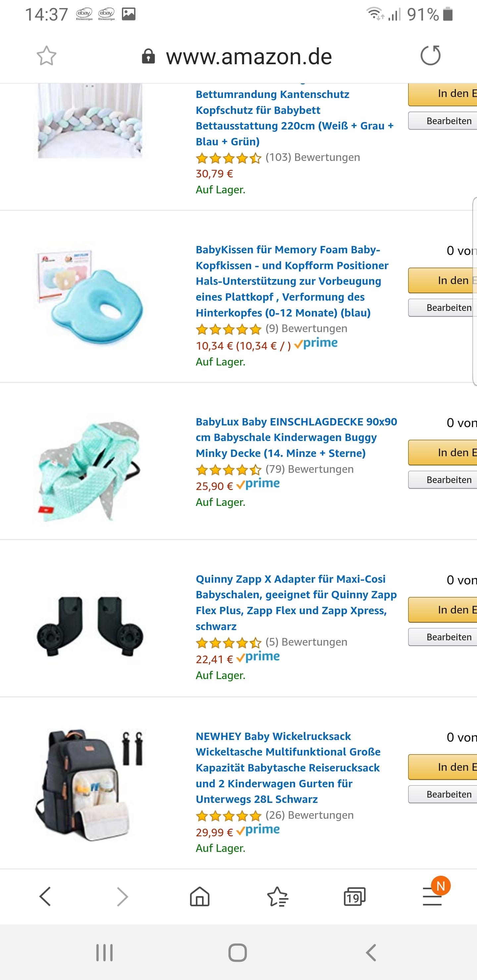
Task: Click Bearbeiten for the BabyKissen pillow
Action: pos(443,307)
